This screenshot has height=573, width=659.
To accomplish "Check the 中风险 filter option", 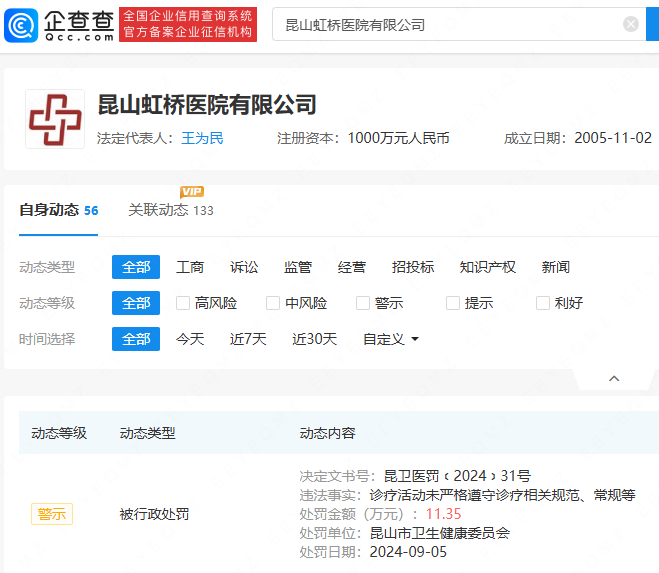I will (273, 303).
